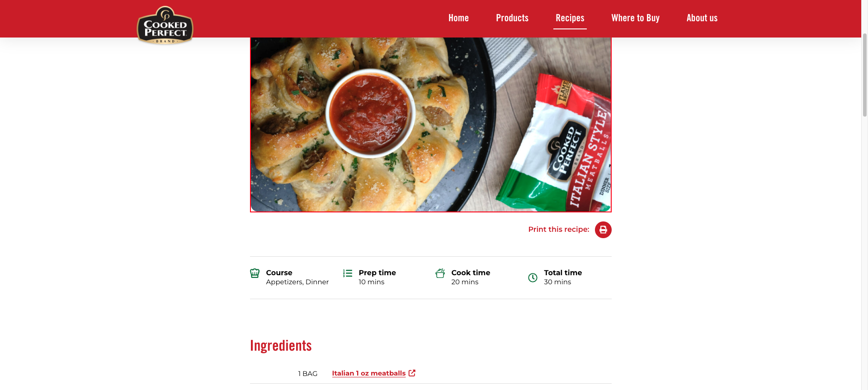Click the external link icon beside meatballs
Viewport: 868px width, 390px height.
412,373
